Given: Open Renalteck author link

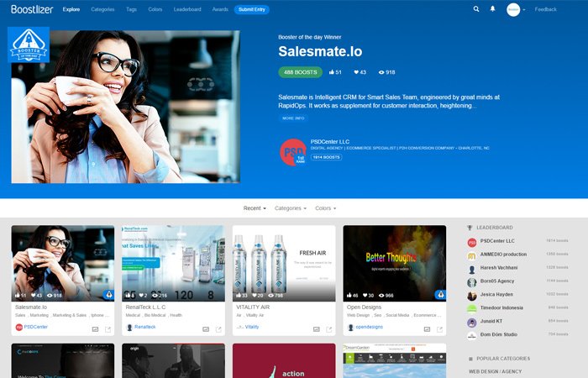Looking at the screenshot, I should [144, 327].
